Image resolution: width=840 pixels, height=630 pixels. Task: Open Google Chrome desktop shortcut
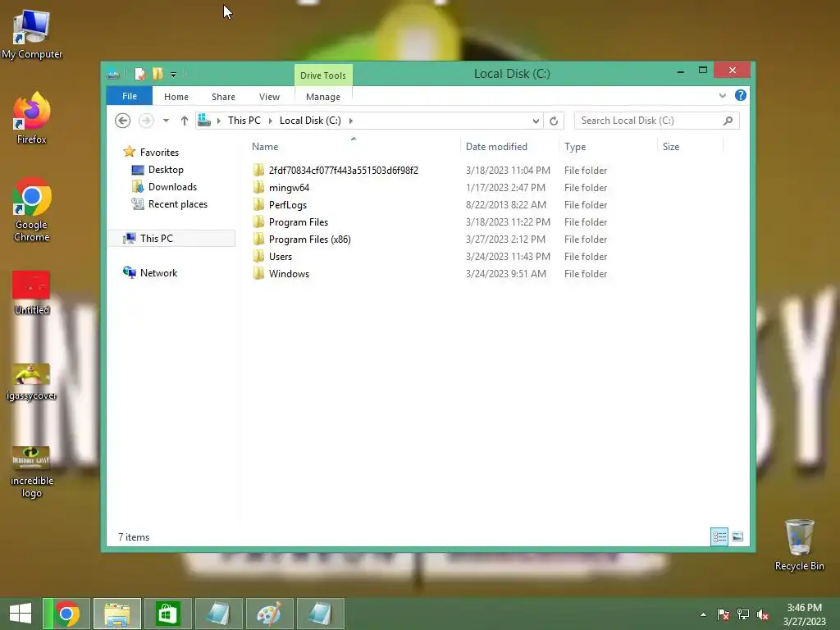[32, 210]
